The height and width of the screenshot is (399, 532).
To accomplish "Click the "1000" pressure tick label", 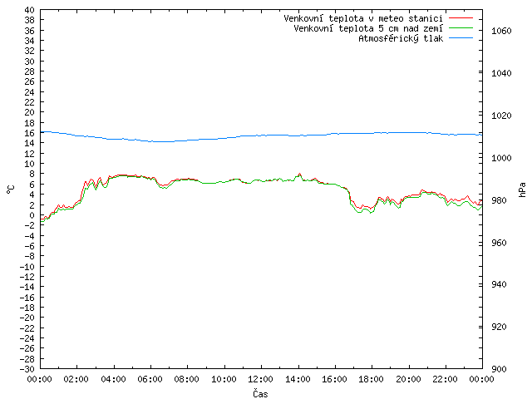I will pyautogui.click(x=501, y=158).
